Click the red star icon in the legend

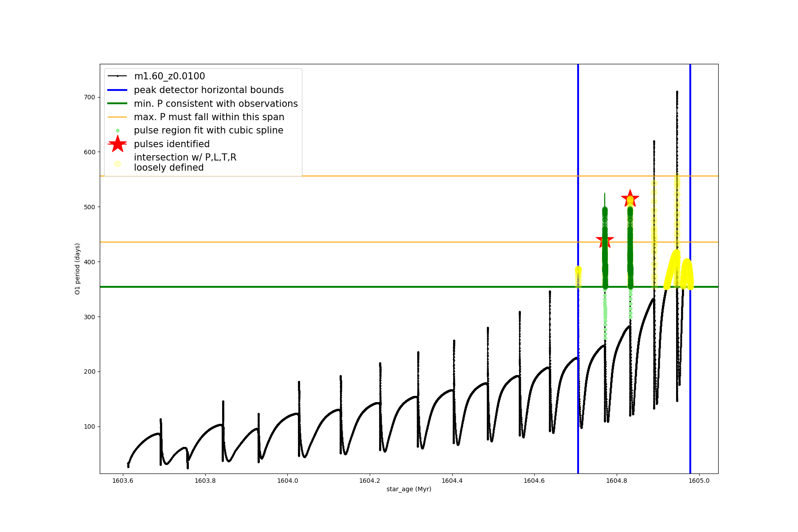(x=117, y=144)
